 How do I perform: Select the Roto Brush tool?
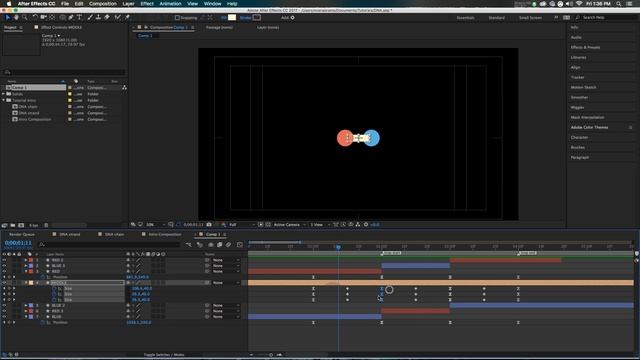click(118, 18)
